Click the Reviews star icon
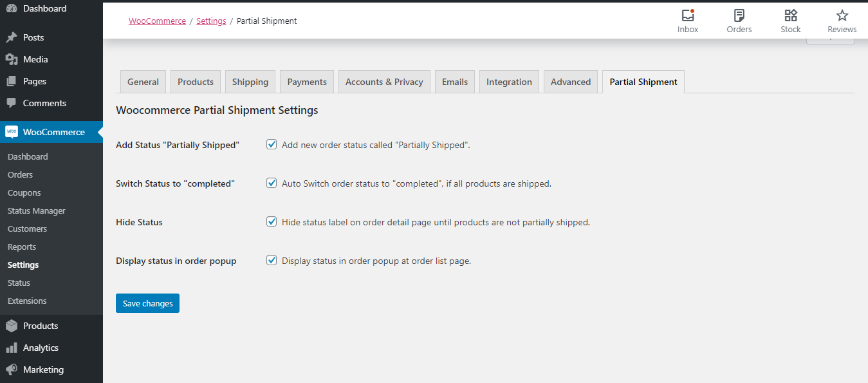The width and height of the screenshot is (868, 383). click(842, 15)
